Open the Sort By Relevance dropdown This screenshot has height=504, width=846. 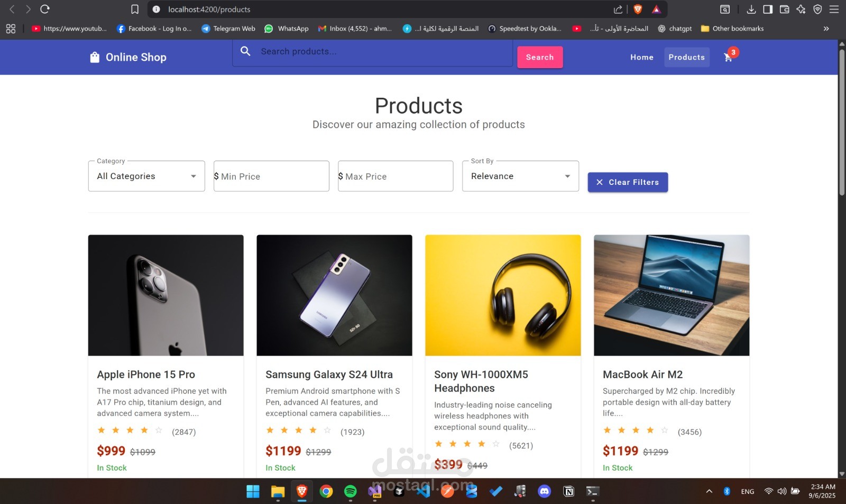coord(520,176)
